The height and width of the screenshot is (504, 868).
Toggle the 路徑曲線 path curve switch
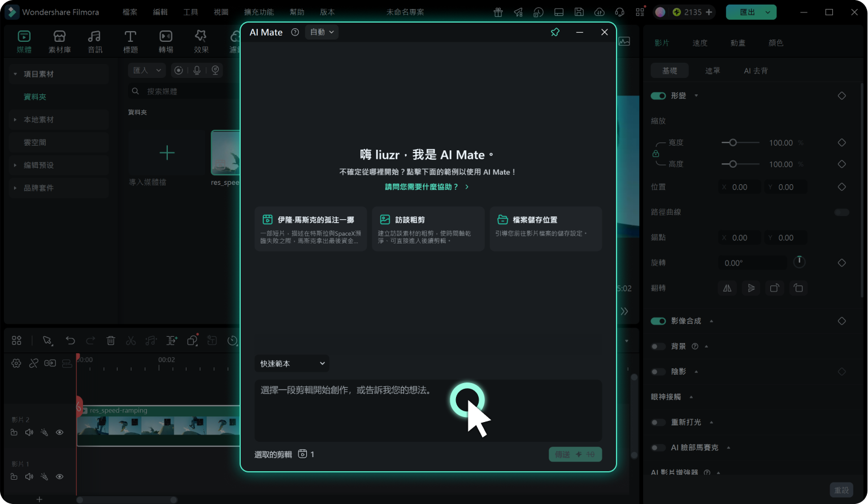point(842,212)
